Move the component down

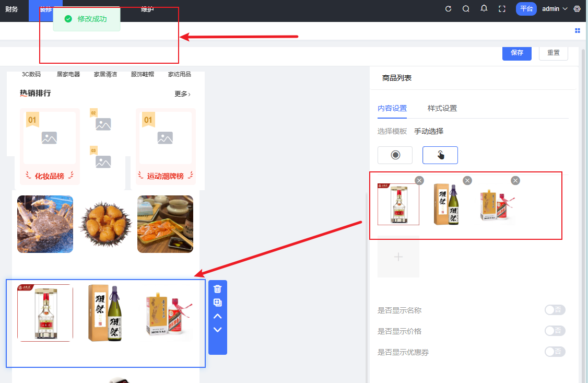(x=218, y=330)
